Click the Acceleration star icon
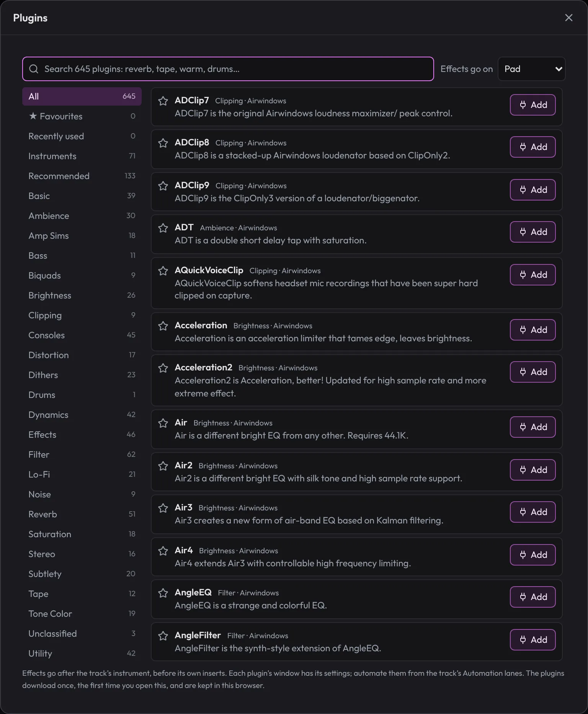 point(163,326)
